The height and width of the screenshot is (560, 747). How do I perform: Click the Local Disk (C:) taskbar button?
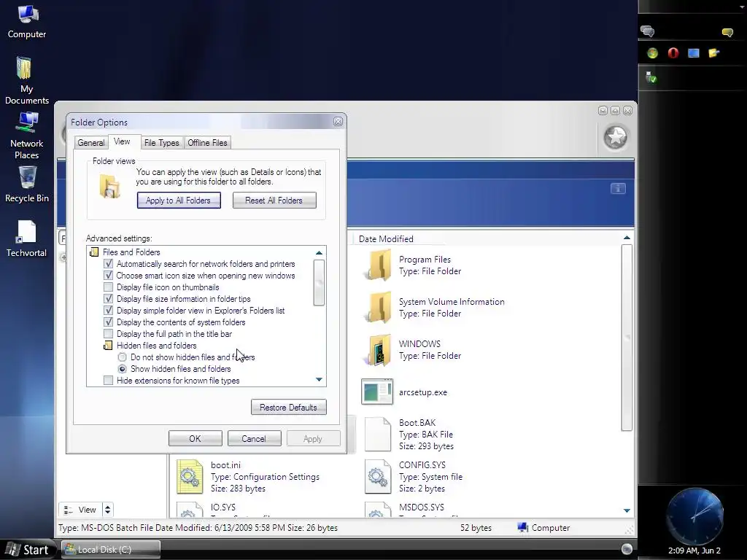click(x=110, y=550)
